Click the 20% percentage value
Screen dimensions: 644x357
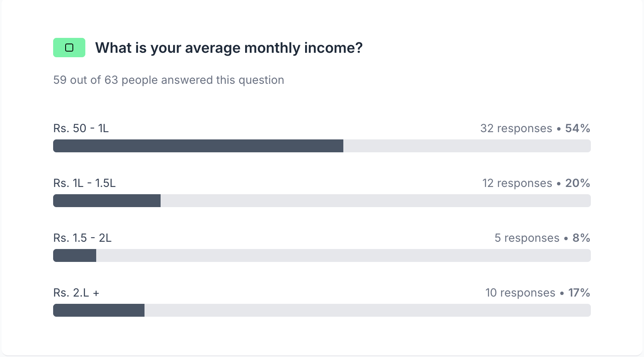(x=578, y=183)
